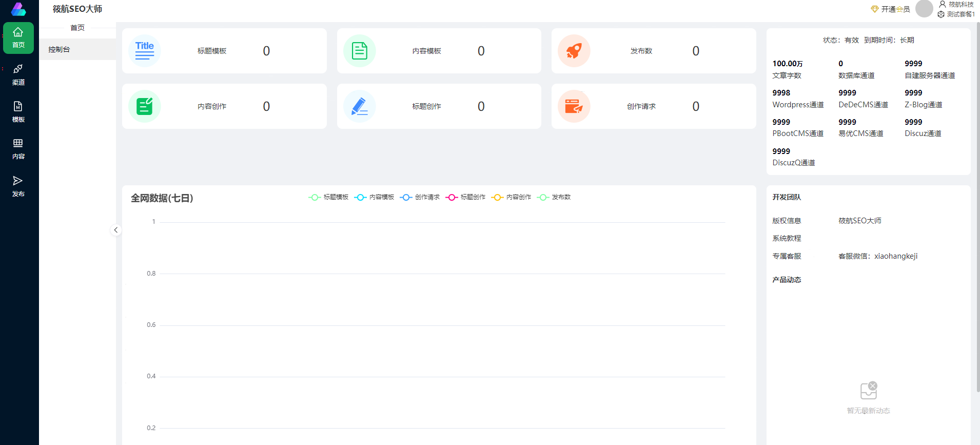Click the 开发团队 section heading
Viewport: 980px width, 445px height.
point(787,197)
